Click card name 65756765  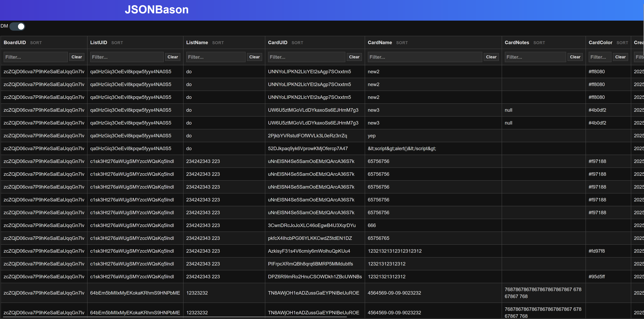point(379,238)
